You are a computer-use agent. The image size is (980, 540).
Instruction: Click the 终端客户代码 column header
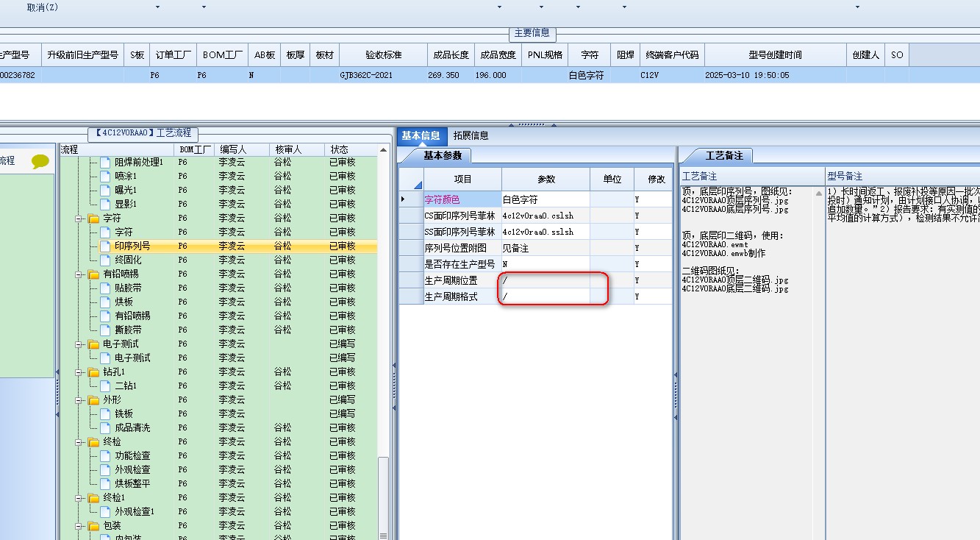tap(673, 55)
